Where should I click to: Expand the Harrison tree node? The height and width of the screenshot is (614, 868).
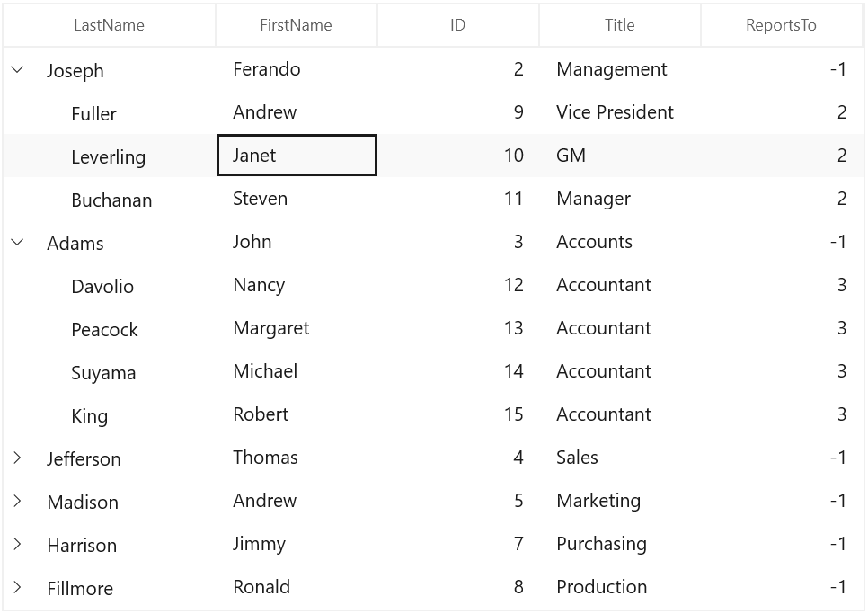[17, 544]
